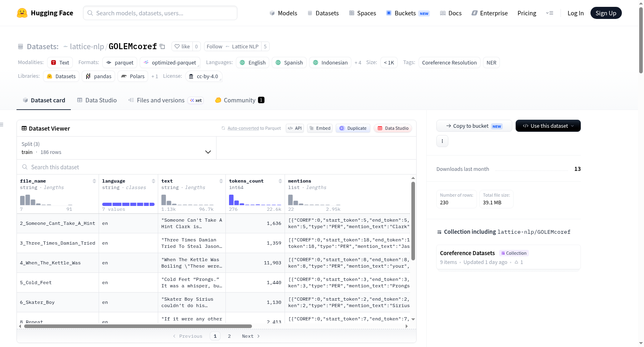Open Docs in top navigation
Screen dimensions: 644x347
(x=451, y=13)
